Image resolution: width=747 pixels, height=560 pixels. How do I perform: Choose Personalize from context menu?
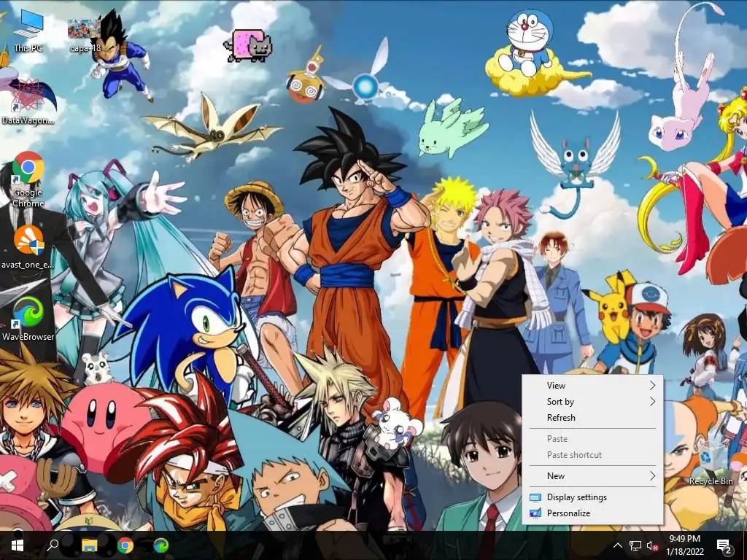click(592, 513)
